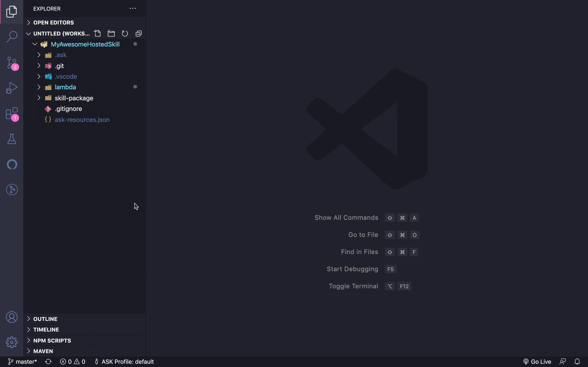Viewport: 588px width, 367px height.
Task: Open the Search view in activity bar
Action: (x=12, y=37)
